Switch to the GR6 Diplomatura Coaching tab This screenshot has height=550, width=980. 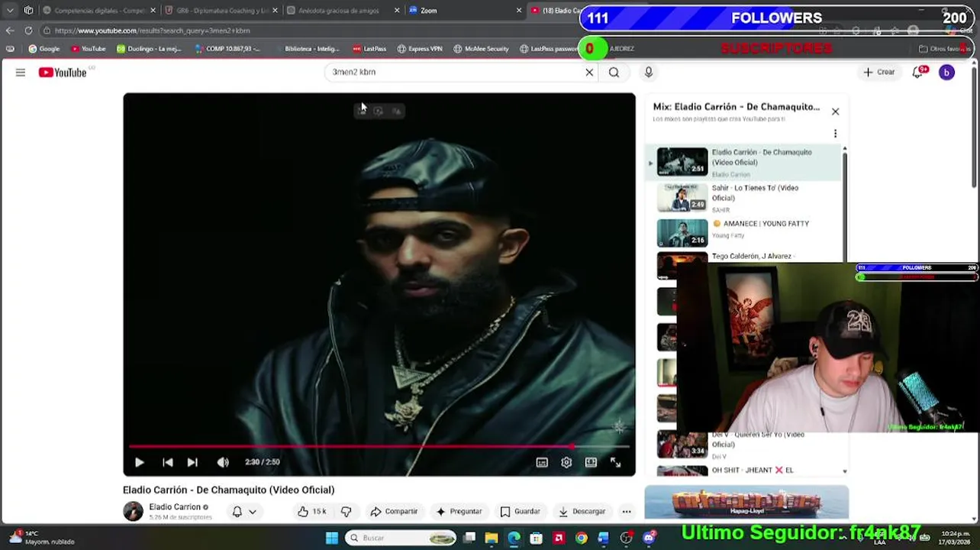pyautogui.click(x=221, y=11)
